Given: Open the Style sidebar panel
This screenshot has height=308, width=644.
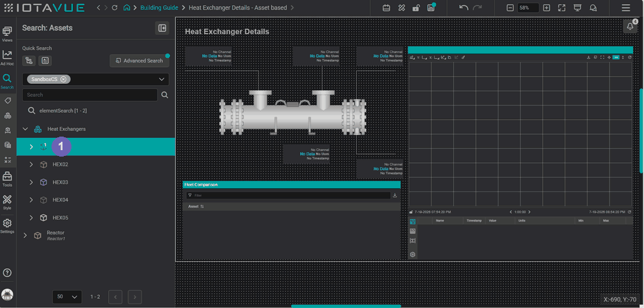Looking at the screenshot, I should coord(7,202).
